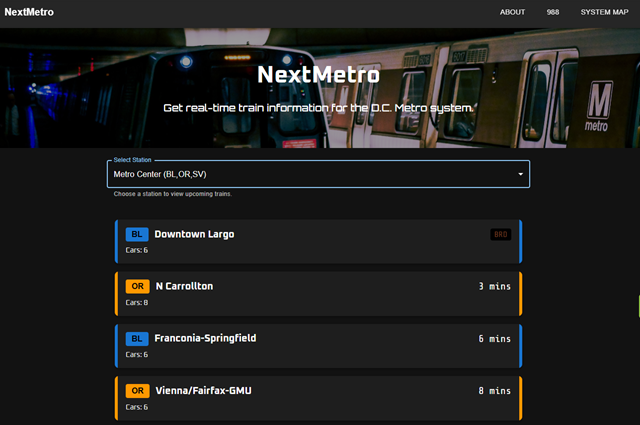Open the Select Station dropdown arrow
This screenshot has height=425, width=640.
520,174
